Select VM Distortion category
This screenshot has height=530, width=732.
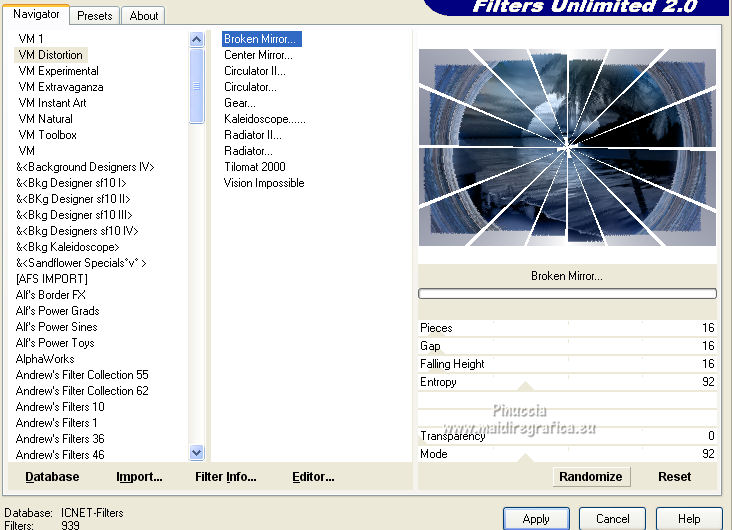pos(51,55)
